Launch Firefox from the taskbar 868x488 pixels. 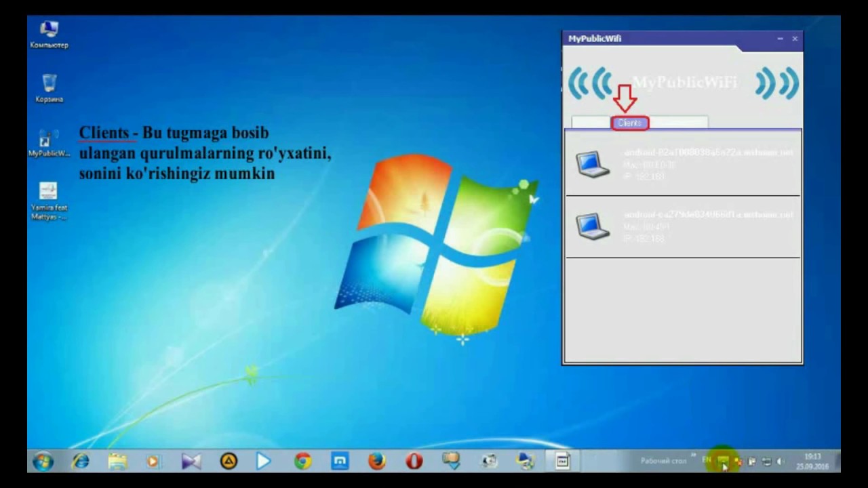[x=376, y=462]
